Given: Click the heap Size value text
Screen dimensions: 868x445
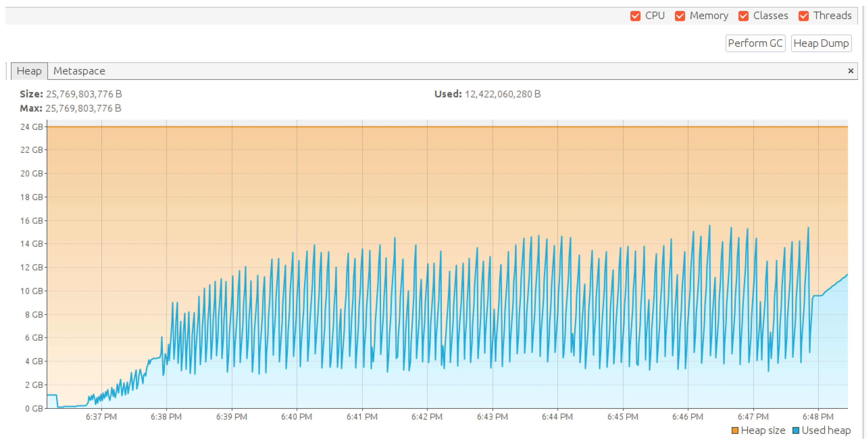Looking at the screenshot, I should [84, 94].
